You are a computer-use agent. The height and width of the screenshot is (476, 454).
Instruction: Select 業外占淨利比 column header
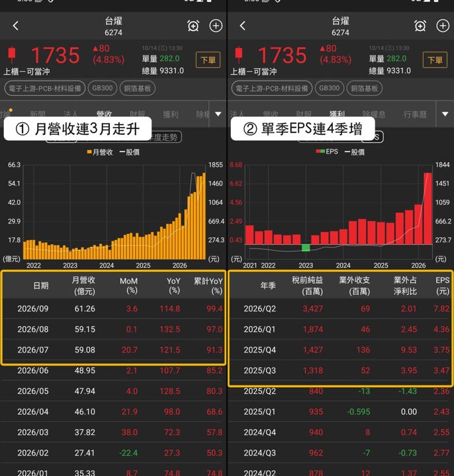405,286
